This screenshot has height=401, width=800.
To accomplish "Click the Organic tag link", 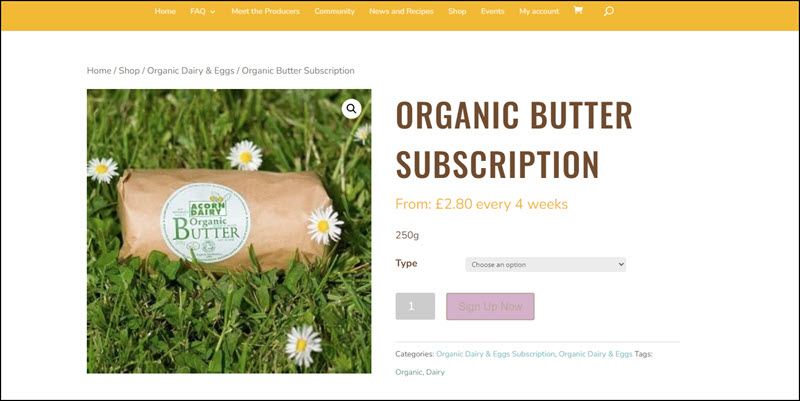I will pyautogui.click(x=408, y=372).
